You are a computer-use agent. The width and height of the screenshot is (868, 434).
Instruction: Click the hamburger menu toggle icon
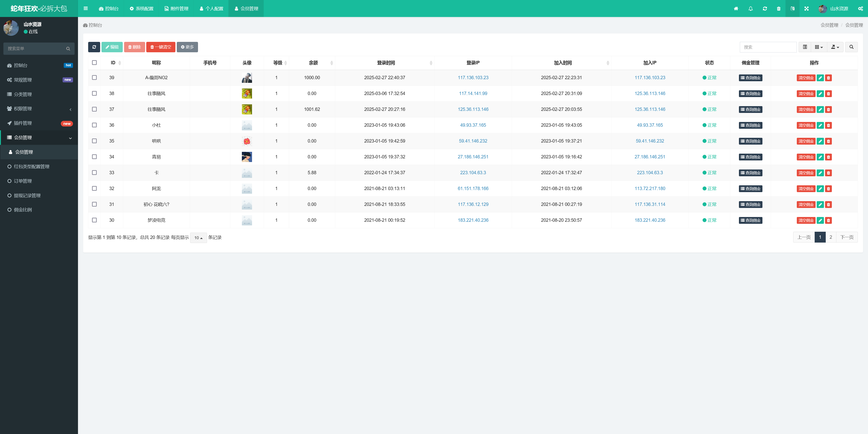tap(86, 8)
